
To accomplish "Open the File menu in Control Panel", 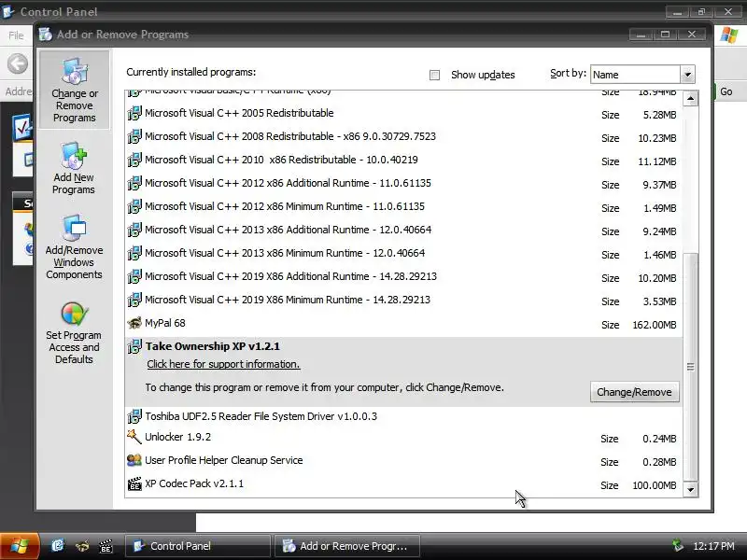I will (16, 35).
